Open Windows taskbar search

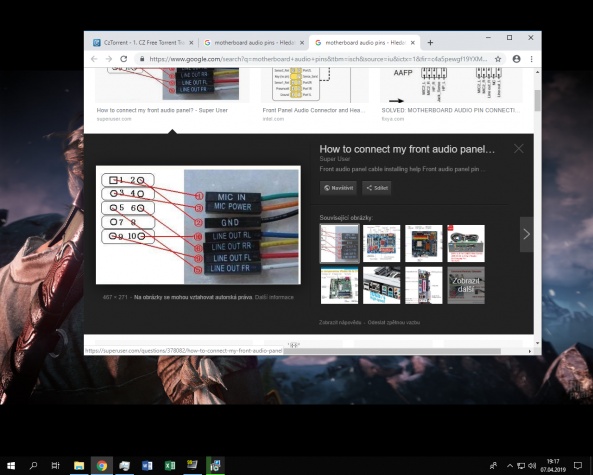click(x=33, y=466)
